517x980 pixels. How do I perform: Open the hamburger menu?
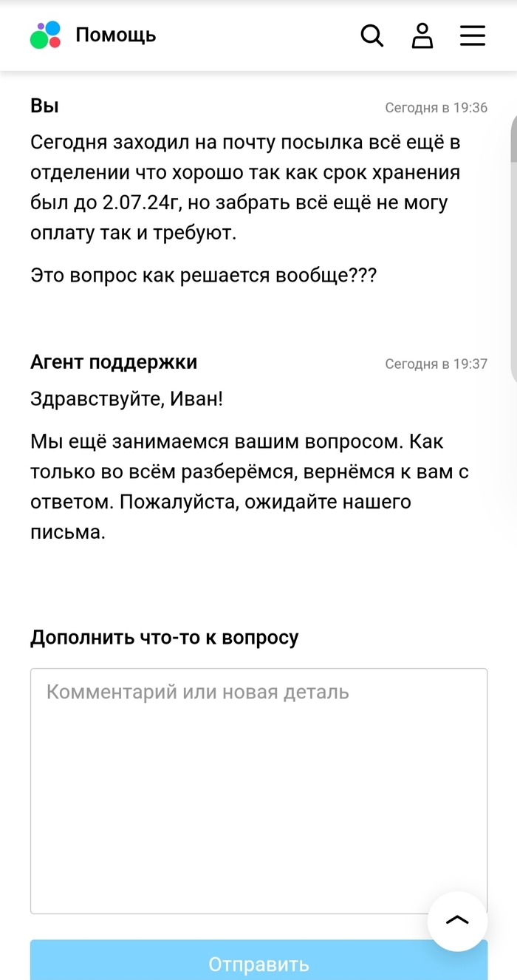(473, 35)
